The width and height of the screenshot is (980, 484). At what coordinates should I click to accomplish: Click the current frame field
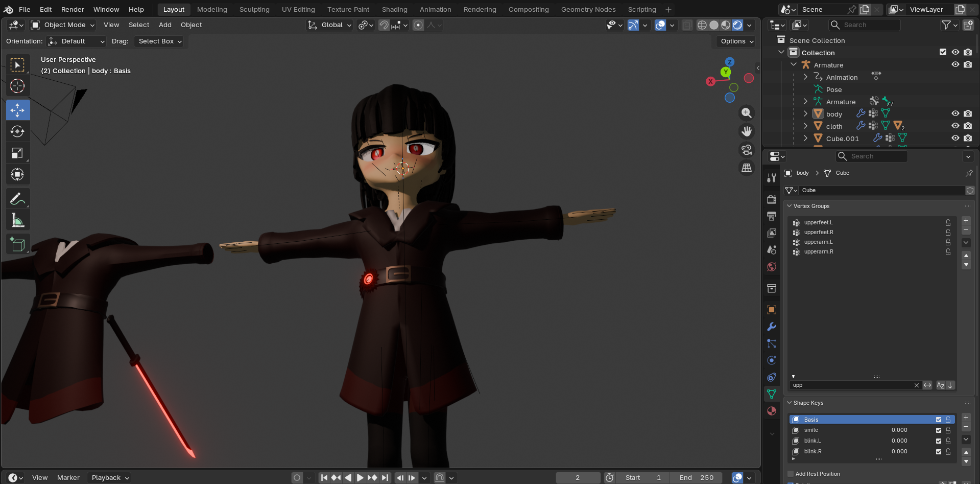[578, 478]
